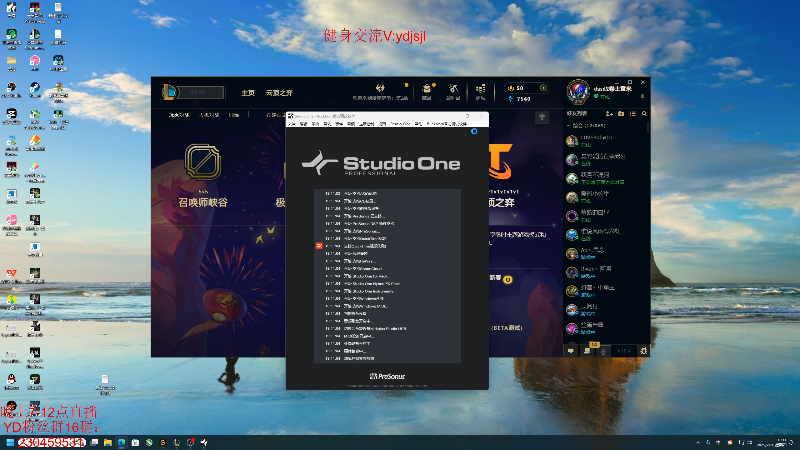Open the Studio One menu in the menu bar

coord(399,124)
